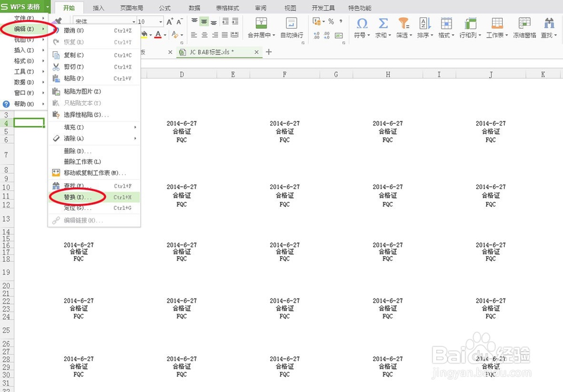Click the distributed alignment icon
The width and height of the screenshot is (563, 392).
234,35
